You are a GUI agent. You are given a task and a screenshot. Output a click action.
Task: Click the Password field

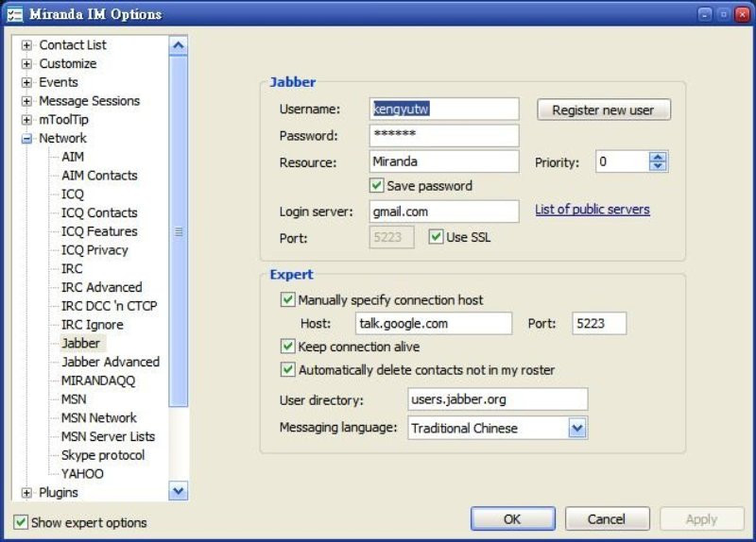[x=444, y=135]
